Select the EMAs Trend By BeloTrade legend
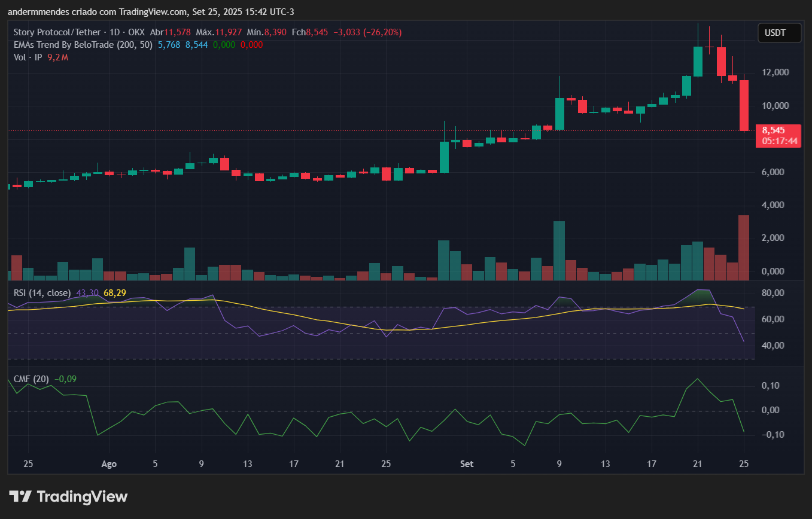This screenshot has width=812, height=519. click(83, 45)
